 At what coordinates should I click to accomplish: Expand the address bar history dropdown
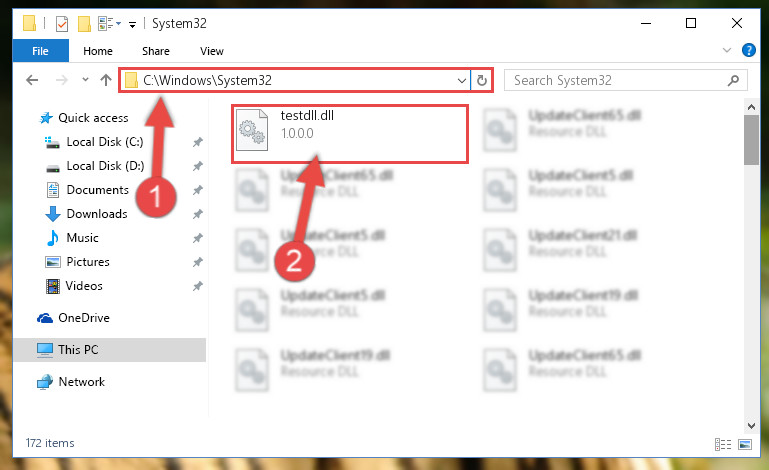pyautogui.click(x=461, y=80)
